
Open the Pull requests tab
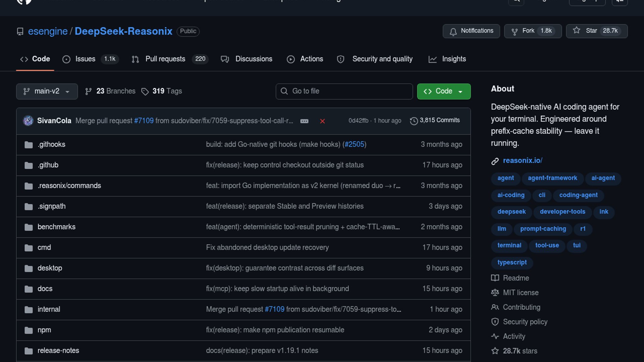(x=170, y=59)
